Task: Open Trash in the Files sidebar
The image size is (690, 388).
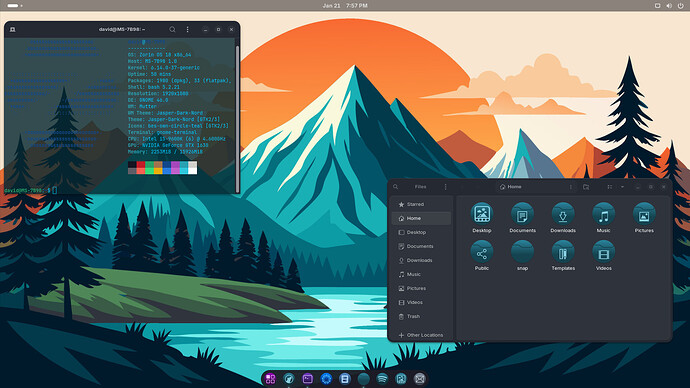Action: pos(421,316)
